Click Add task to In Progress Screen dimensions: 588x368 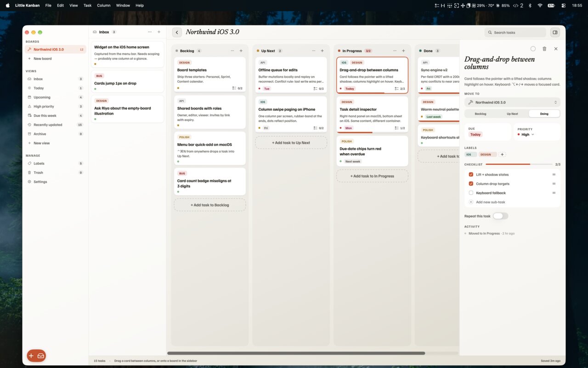[x=373, y=176]
